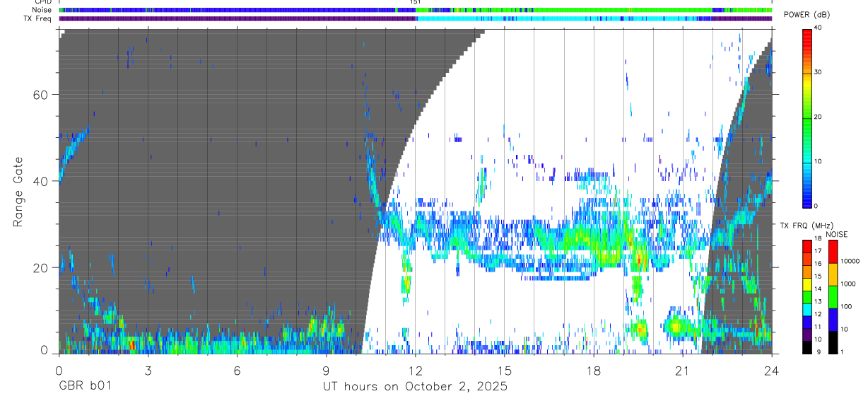Click the NOISE color scale bar
The width and height of the screenshot is (868, 401).
833,297
